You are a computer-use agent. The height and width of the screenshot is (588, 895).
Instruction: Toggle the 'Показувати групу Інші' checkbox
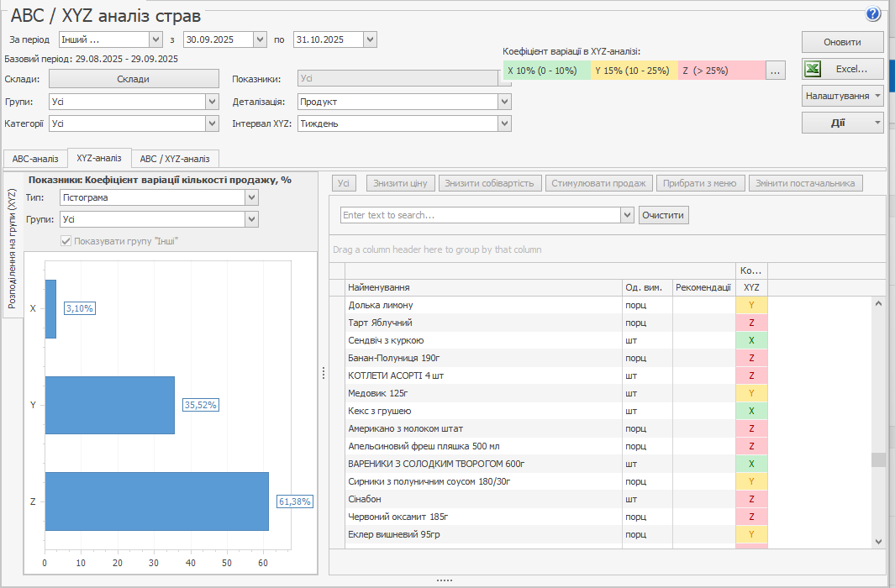[66, 241]
